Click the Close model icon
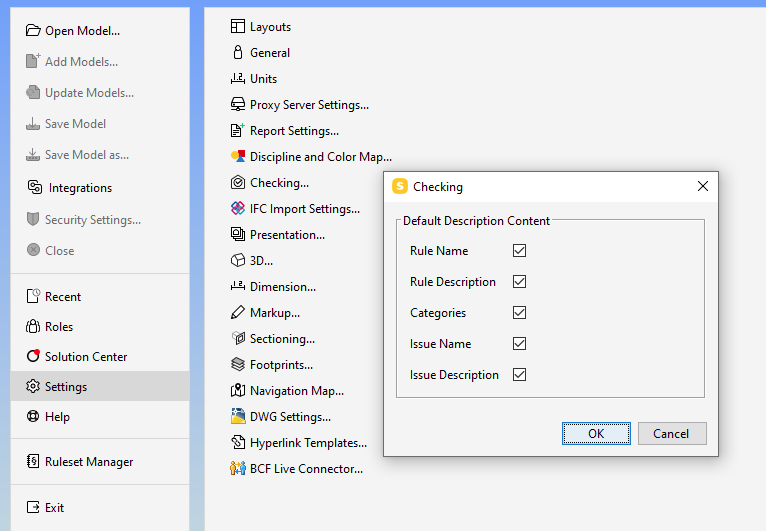The image size is (766, 531). [33, 250]
